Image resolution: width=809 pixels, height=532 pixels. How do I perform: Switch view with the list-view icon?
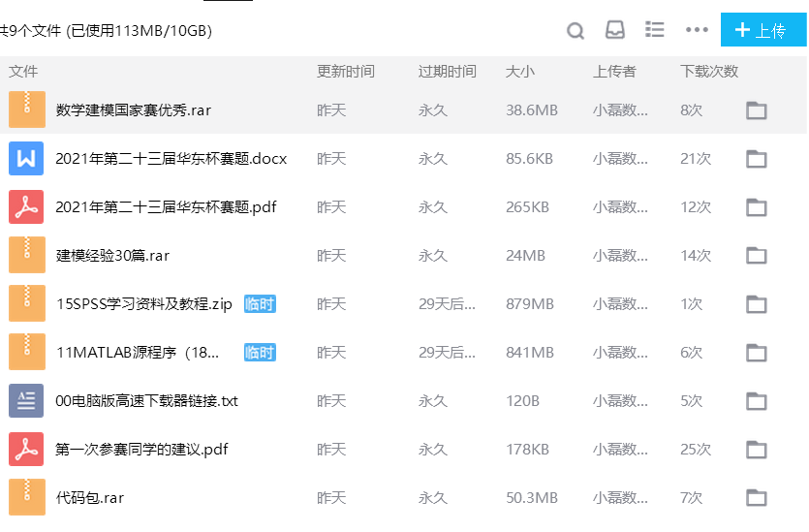point(655,29)
